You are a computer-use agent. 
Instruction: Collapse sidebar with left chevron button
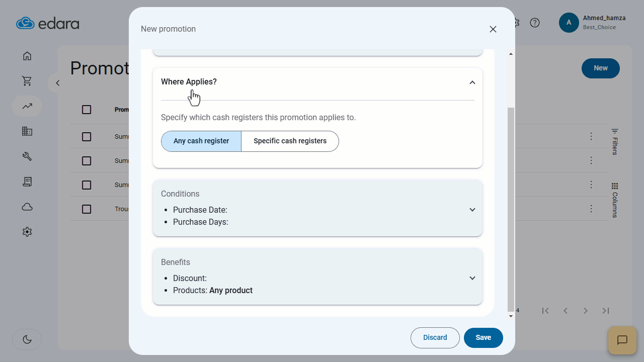(57, 83)
